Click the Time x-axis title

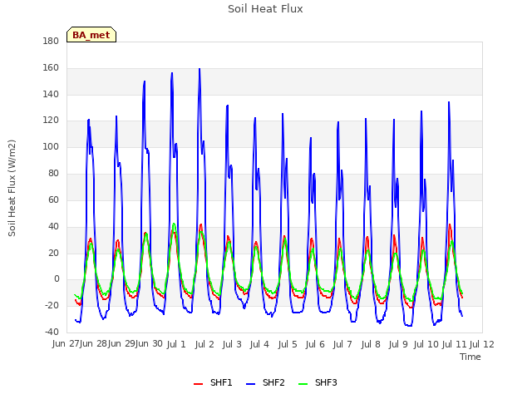pyautogui.click(x=470, y=357)
